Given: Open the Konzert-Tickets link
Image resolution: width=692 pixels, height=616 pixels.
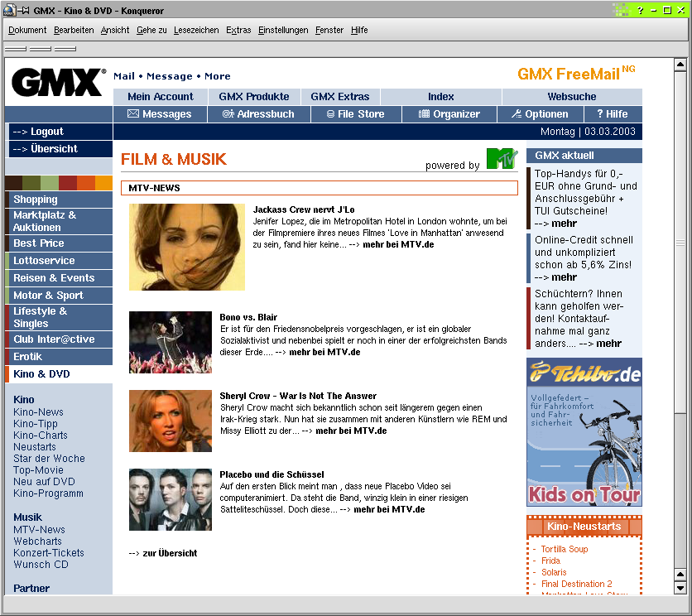Looking at the screenshot, I should [x=49, y=553].
